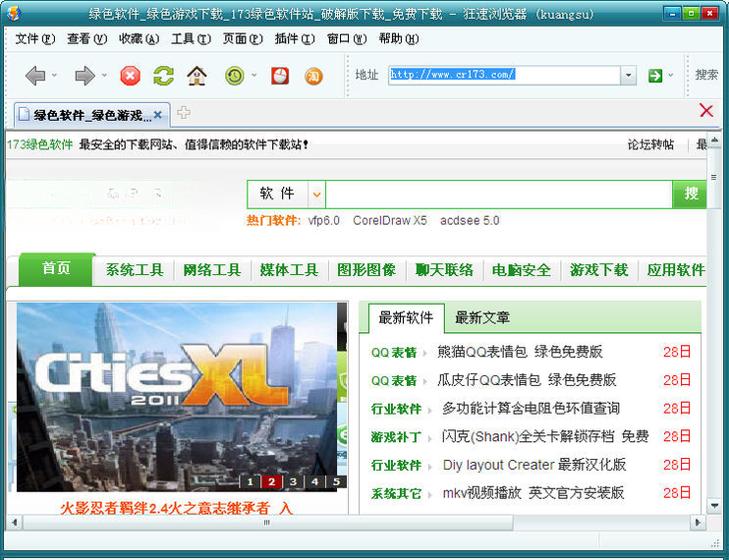Open the 文件(F) menu
The width and height of the screenshot is (729, 560).
tap(34, 38)
